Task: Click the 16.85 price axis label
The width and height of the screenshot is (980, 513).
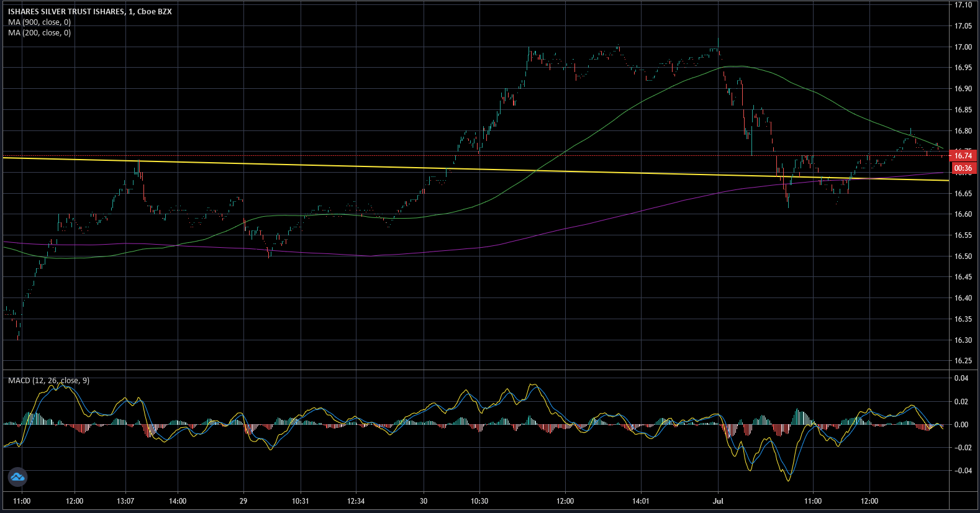Action: point(963,110)
